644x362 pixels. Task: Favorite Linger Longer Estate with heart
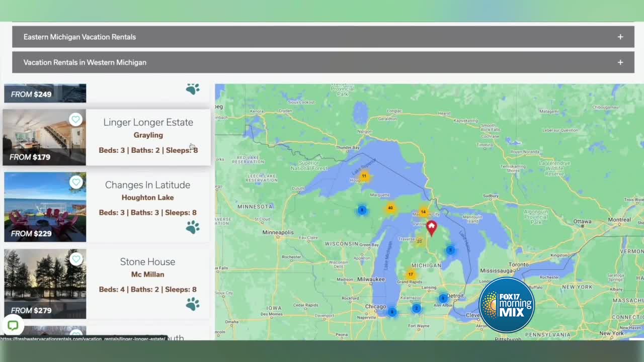point(75,119)
